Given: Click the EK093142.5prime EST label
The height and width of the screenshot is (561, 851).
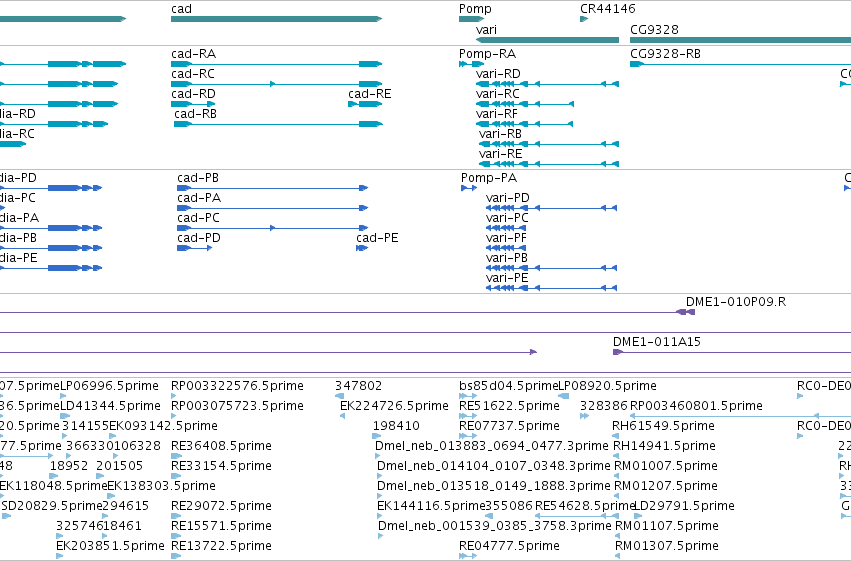Looking at the screenshot, I should (163, 426).
